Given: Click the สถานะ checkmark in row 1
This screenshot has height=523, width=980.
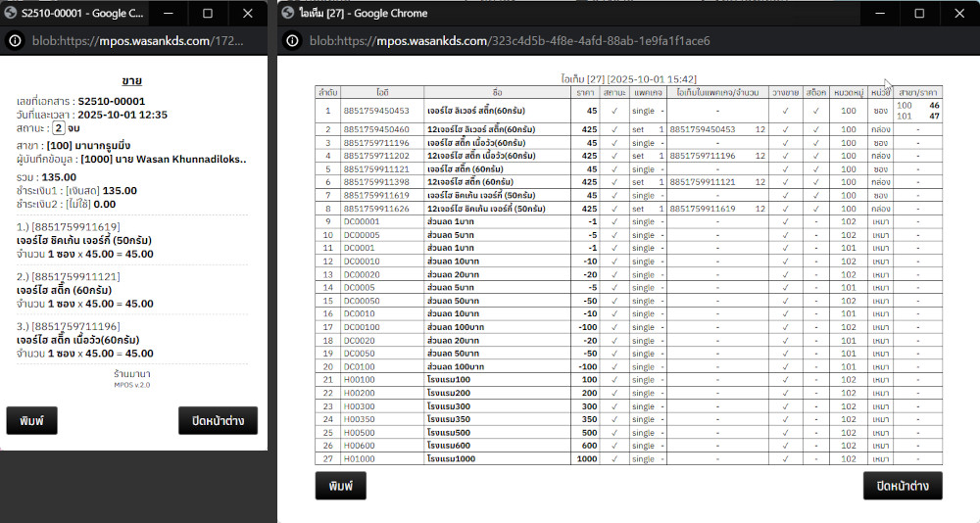Looking at the screenshot, I should pos(613,112).
